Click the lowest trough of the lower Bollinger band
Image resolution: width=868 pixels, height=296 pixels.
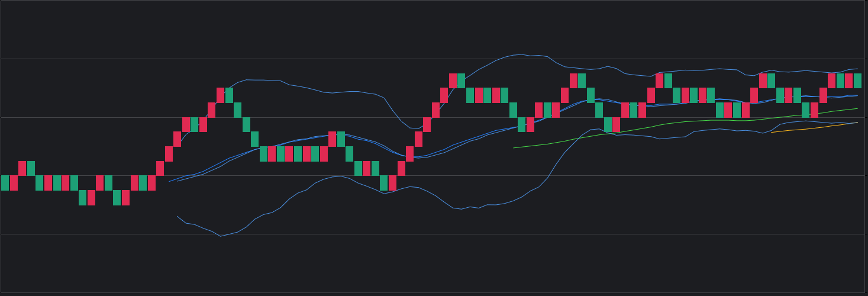(x=221, y=236)
